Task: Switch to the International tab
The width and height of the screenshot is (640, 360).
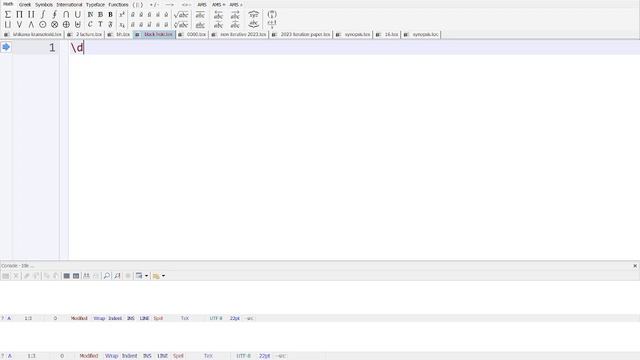Action: coord(69,4)
